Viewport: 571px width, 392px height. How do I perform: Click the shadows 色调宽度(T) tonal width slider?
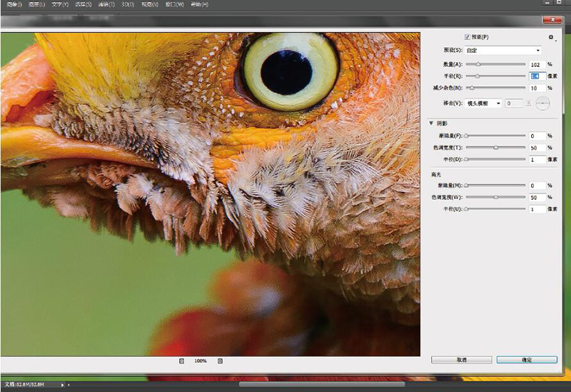tap(495, 148)
